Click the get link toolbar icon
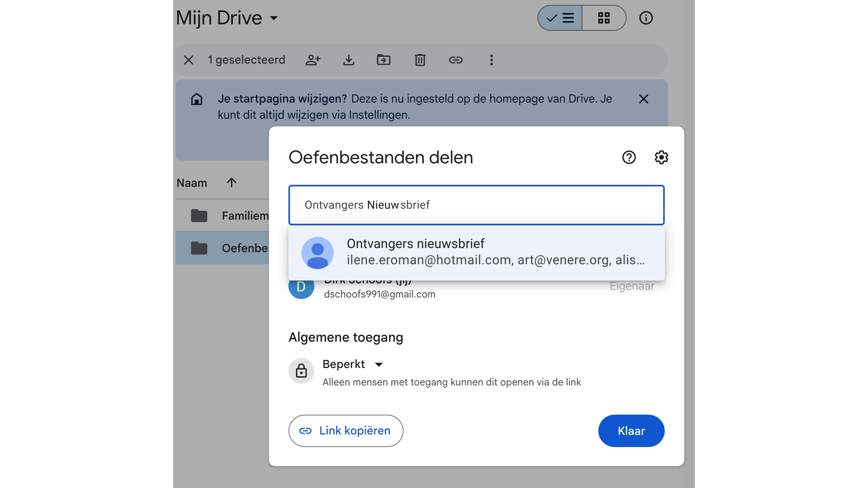Viewport: 868px width, 488px height. click(455, 60)
